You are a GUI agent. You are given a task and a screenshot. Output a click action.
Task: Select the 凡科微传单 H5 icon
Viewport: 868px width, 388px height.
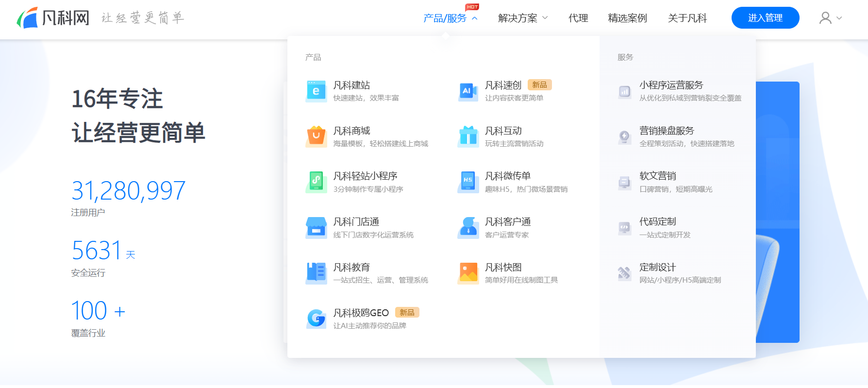pos(468,182)
